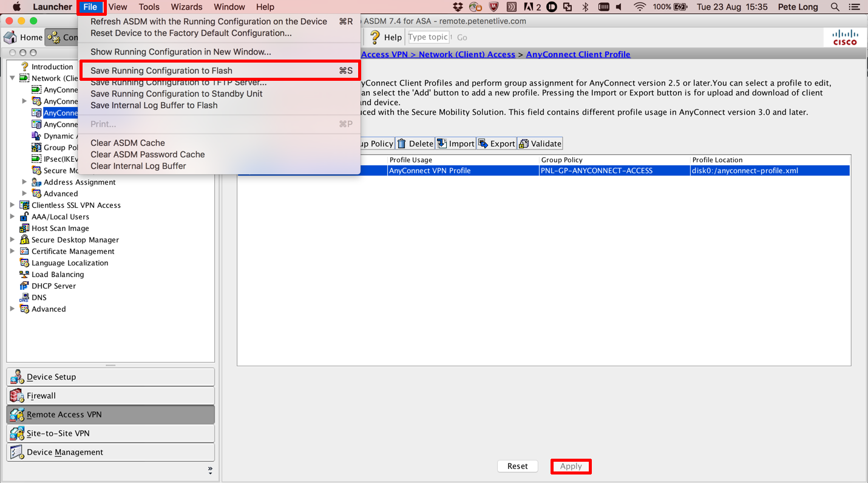The width and height of the screenshot is (868, 483).
Task: Click the Site-to-Site VPN pane icon
Action: point(17,433)
